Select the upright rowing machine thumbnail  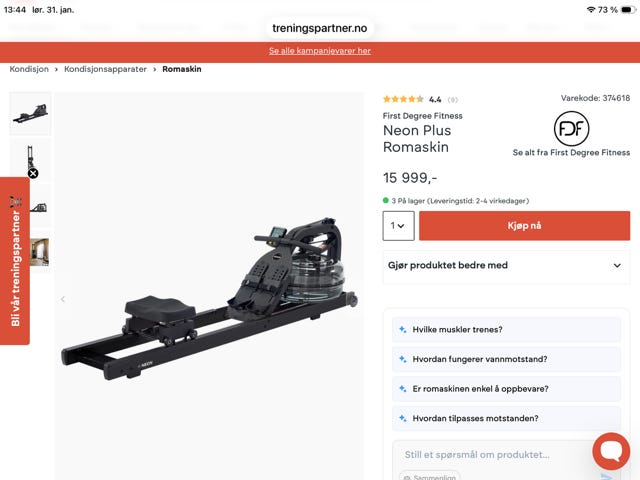click(x=30, y=159)
